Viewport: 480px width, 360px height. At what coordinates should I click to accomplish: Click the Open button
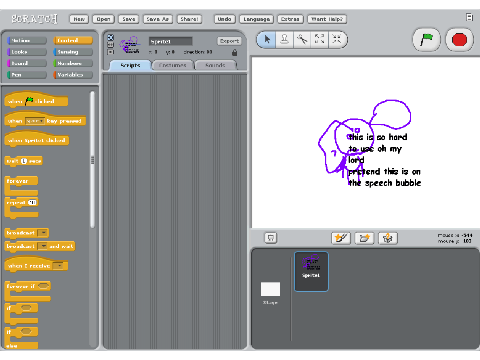point(103,19)
